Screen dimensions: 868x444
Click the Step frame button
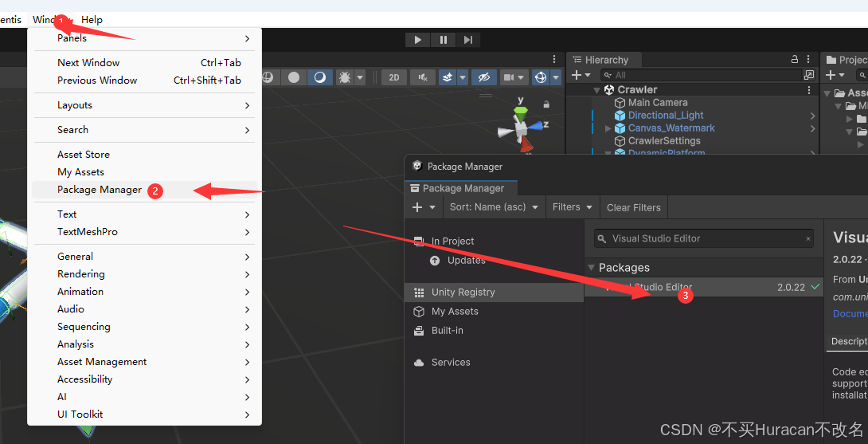click(468, 40)
